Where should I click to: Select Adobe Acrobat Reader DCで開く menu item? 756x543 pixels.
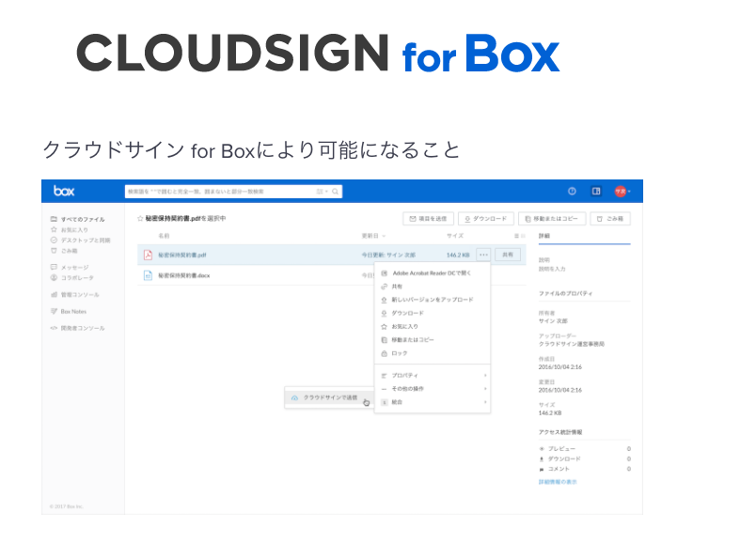pos(432,273)
